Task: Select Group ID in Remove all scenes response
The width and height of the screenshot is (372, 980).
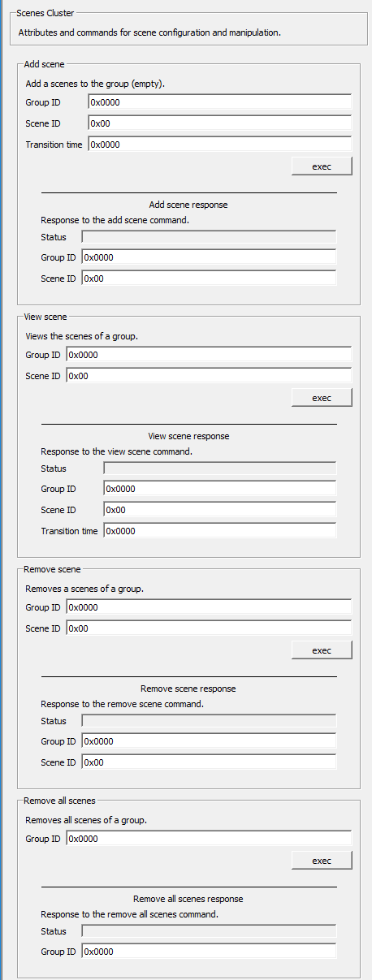Action: point(209,952)
